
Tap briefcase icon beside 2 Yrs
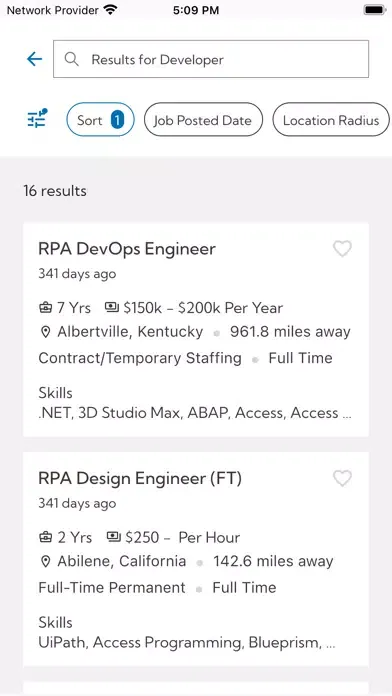pyautogui.click(x=46, y=538)
